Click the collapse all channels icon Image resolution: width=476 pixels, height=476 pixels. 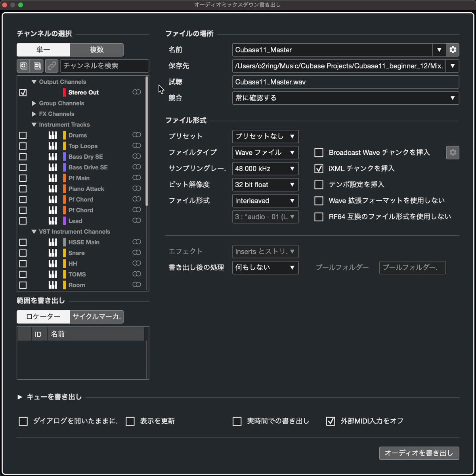click(37, 66)
